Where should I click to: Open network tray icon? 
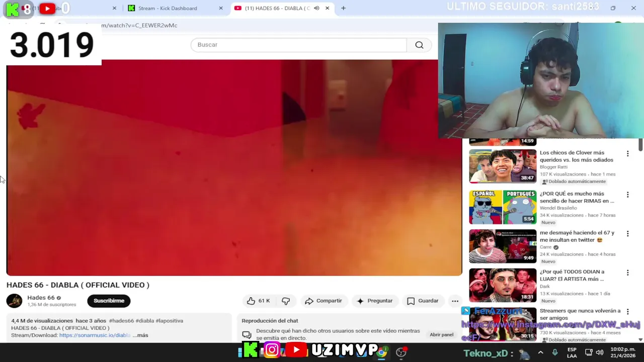pyautogui.click(x=589, y=352)
